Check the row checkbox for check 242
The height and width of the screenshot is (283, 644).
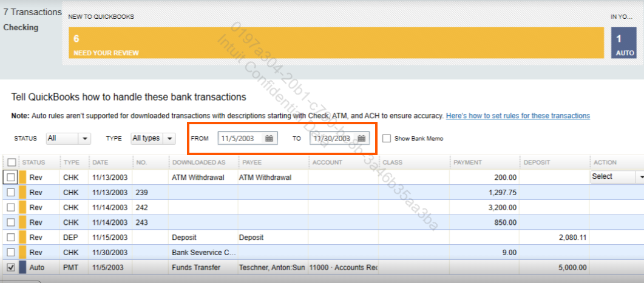point(11,207)
